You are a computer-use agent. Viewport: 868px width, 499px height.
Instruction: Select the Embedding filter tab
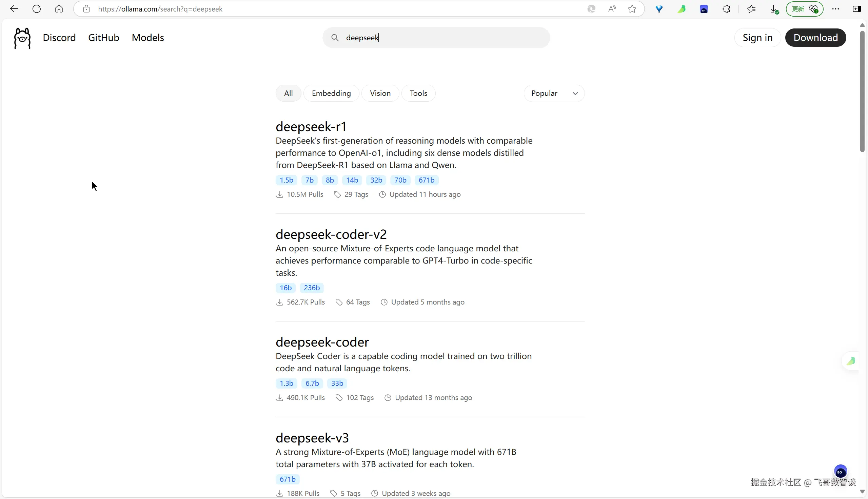pyautogui.click(x=331, y=93)
